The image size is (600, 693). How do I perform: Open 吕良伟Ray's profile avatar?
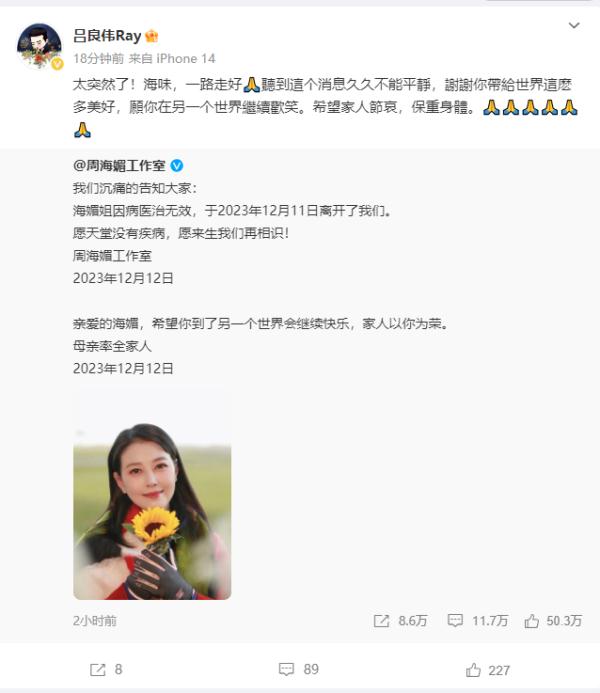coord(39,46)
